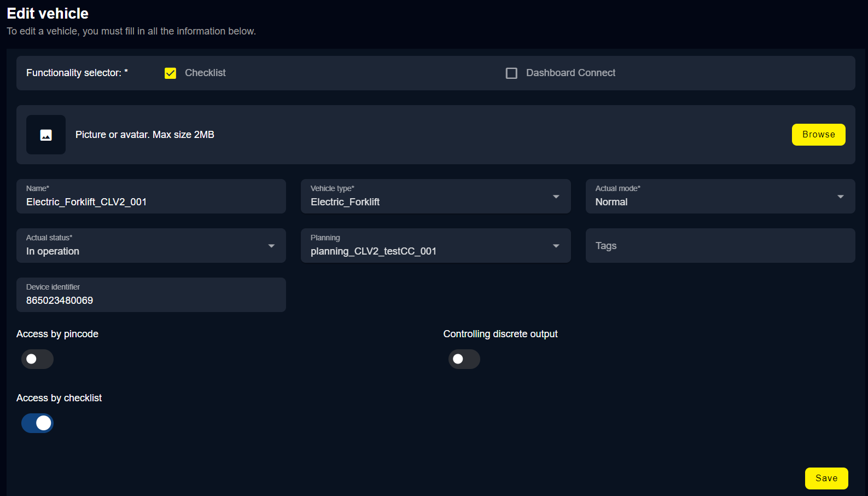Select the Electric_Forklift vehicle type value
This screenshot has width=868, height=496.
[345, 202]
